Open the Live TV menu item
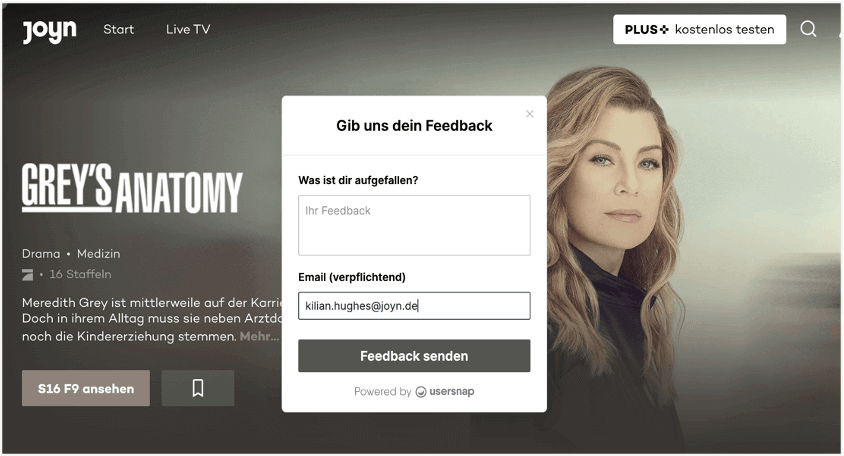The height and width of the screenshot is (456, 844). (188, 30)
